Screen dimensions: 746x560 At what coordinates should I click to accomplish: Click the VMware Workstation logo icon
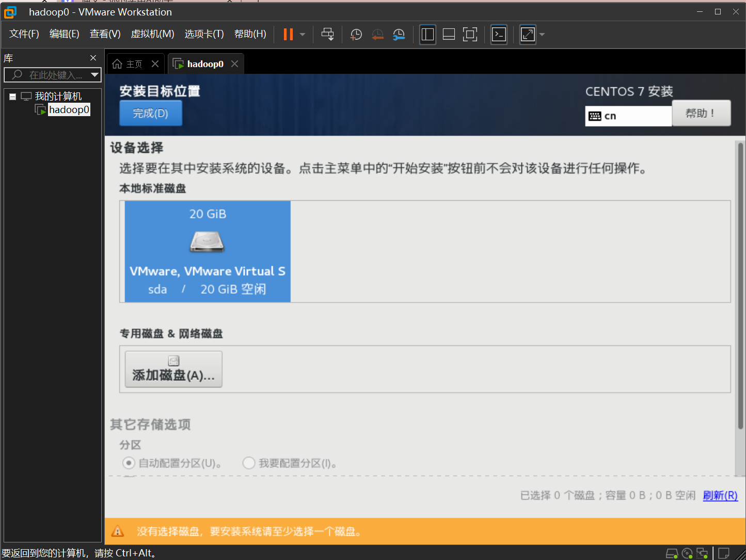[10, 12]
